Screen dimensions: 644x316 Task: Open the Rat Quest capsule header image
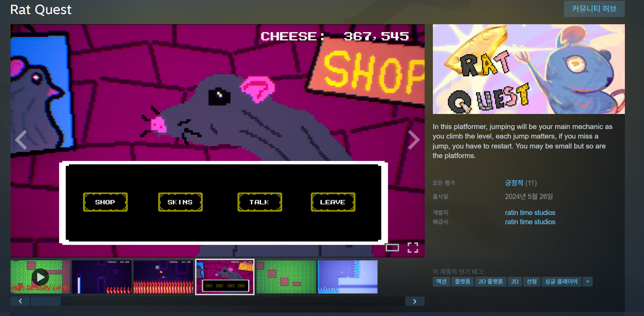pyautogui.click(x=529, y=69)
